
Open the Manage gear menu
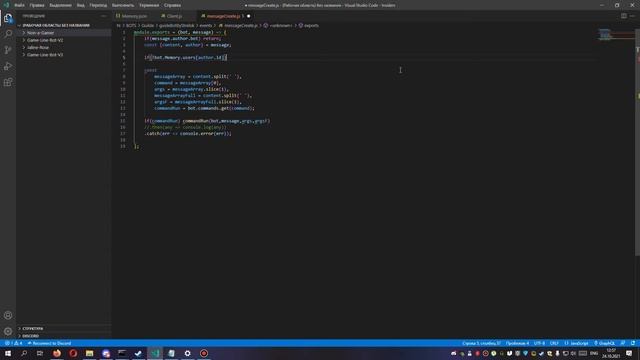coord(8,331)
